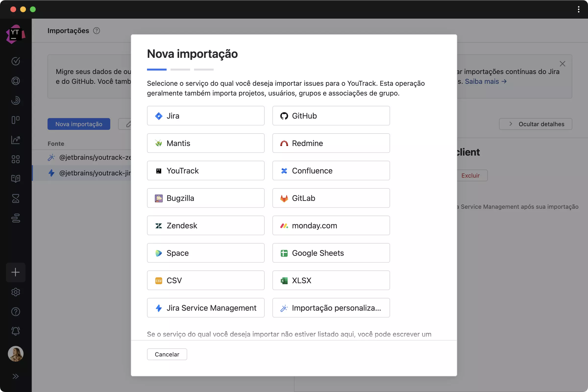Click Cancelar to dismiss dialog

(x=167, y=354)
